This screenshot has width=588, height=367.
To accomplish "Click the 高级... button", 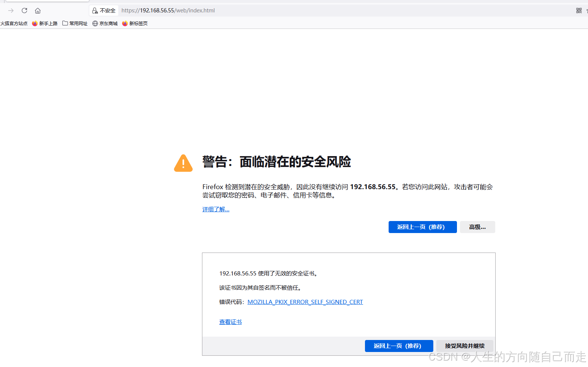I will [477, 227].
